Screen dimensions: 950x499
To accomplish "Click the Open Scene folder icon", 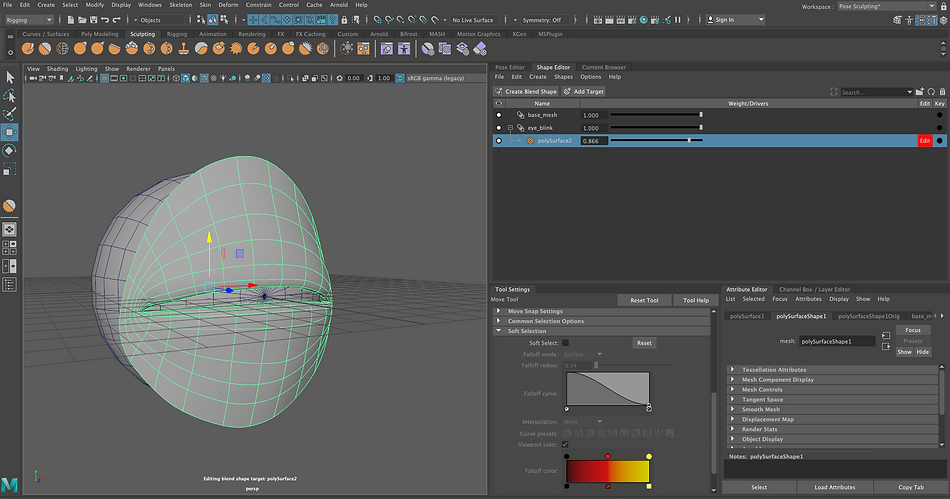I will coord(82,20).
